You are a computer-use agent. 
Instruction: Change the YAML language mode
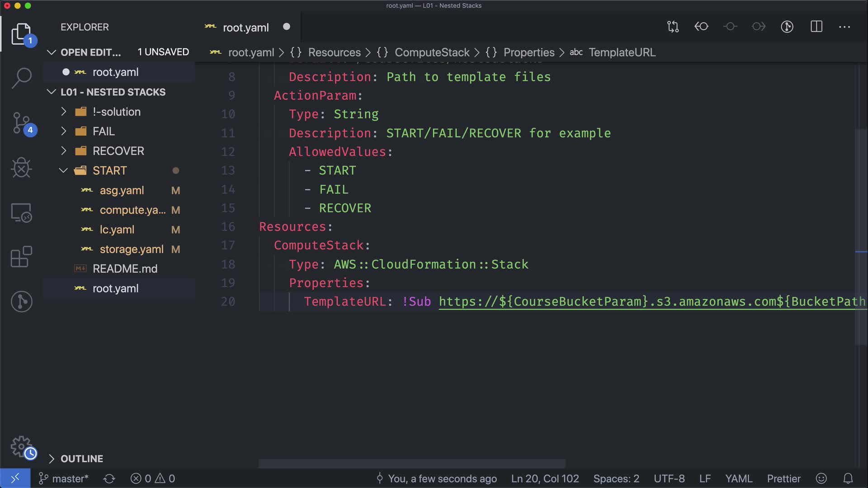click(738, 479)
